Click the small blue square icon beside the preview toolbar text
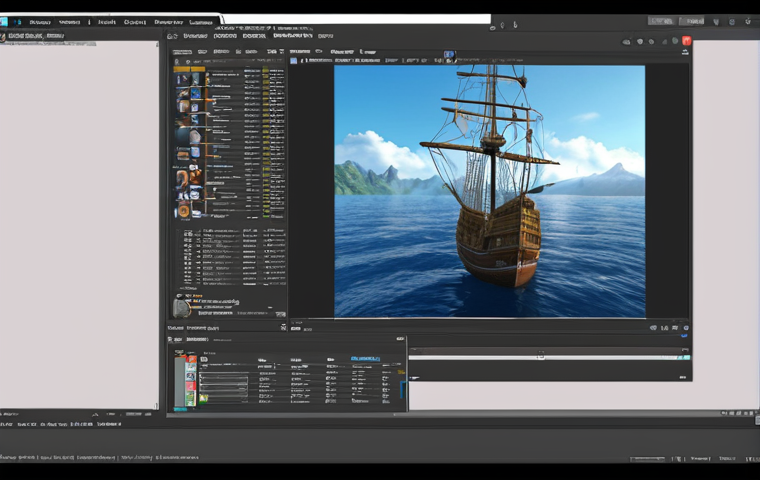 tap(294, 61)
